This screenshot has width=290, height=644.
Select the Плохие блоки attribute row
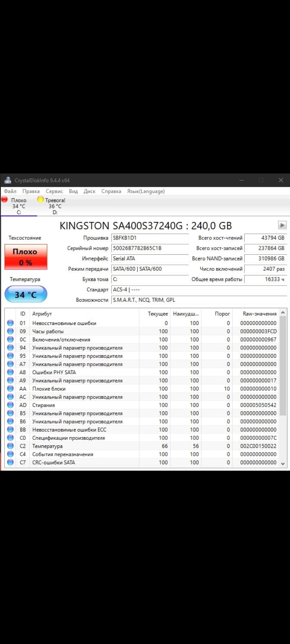142,389
